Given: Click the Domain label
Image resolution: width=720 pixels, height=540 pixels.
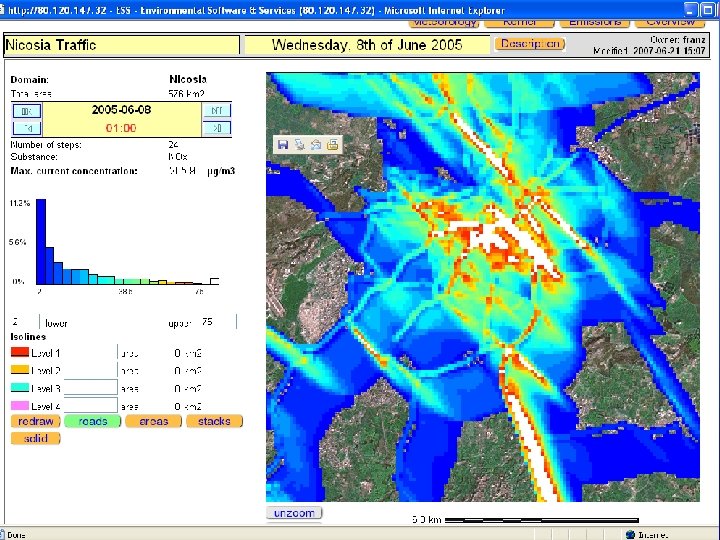Looking at the screenshot, I should coord(29,79).
